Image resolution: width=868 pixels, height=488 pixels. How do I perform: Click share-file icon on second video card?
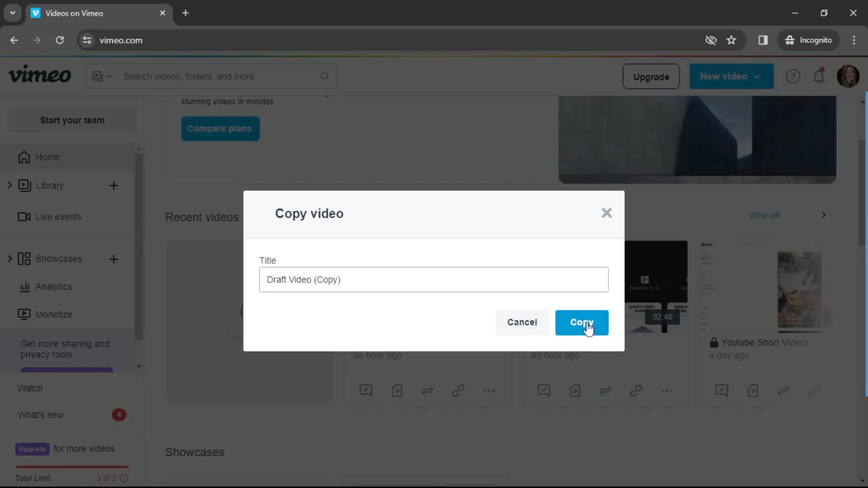(x=397, y=390)
